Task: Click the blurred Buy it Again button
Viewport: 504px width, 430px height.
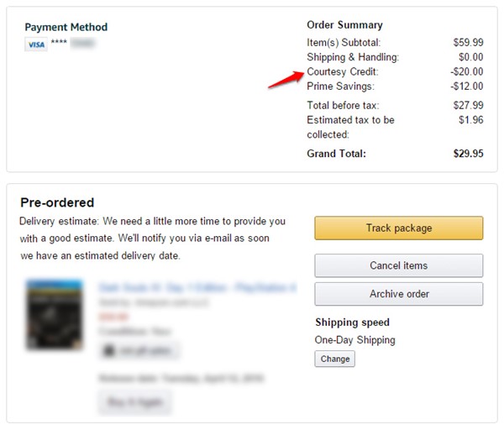Action: (135, 402)
